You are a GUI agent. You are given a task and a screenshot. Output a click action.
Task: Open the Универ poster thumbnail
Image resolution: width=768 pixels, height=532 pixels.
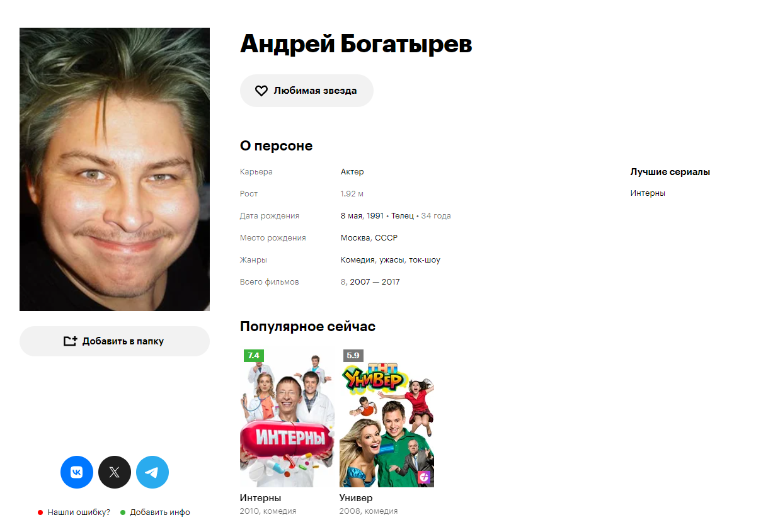pos(387,418)
